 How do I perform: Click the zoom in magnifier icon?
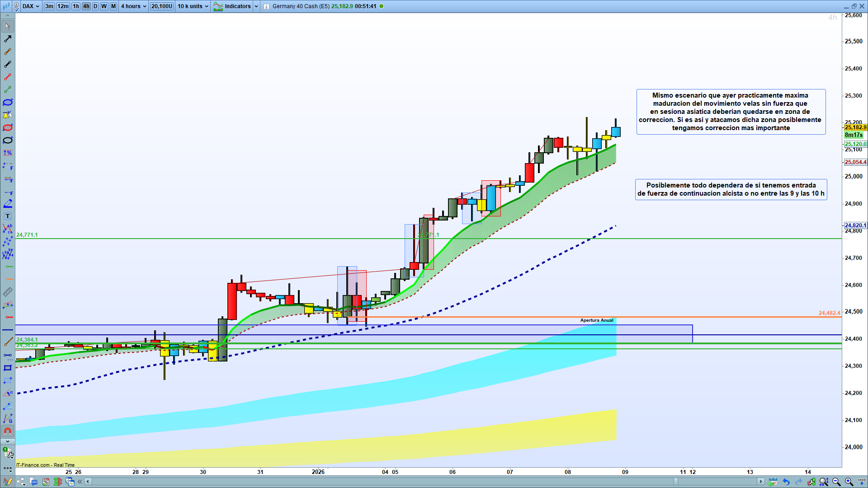pyautogui.click(x=849, y=482)
